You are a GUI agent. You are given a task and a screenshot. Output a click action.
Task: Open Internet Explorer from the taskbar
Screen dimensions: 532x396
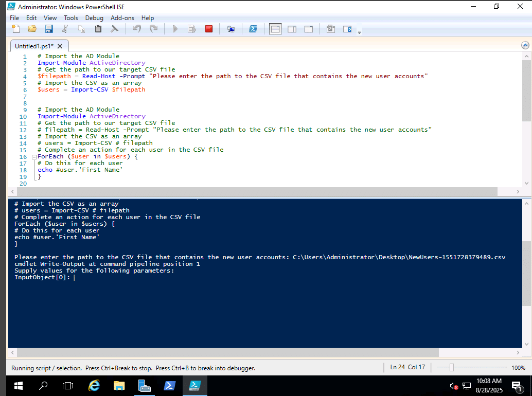tap(94, 385)
